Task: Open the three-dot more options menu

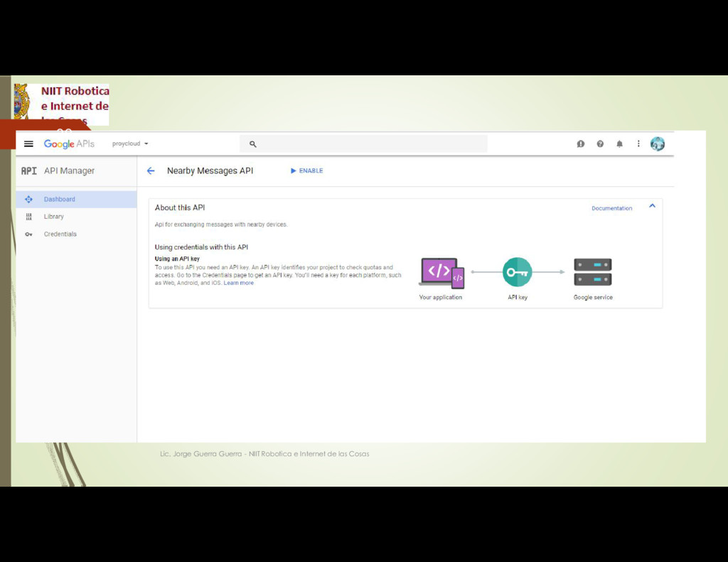Action: pos(638,144)
